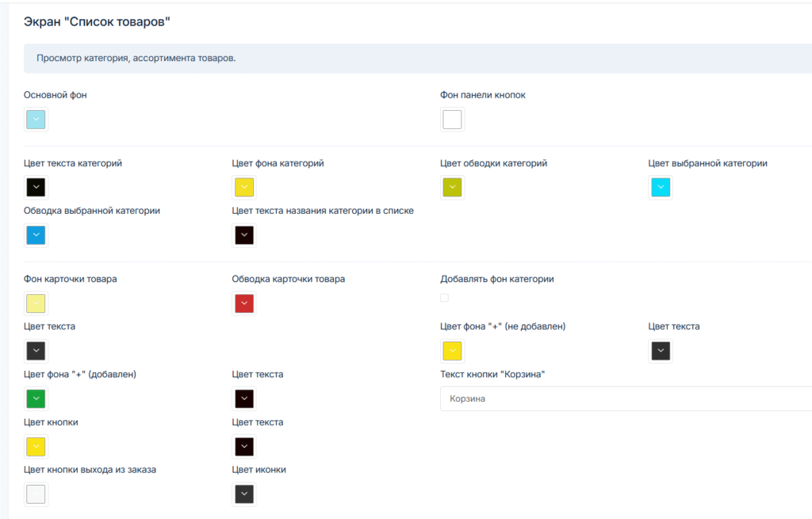This screenshot has height=519, width=812.
Task: Click swatch for Цвет текста названия категории в списке
Action: click(x=243, y=235)
